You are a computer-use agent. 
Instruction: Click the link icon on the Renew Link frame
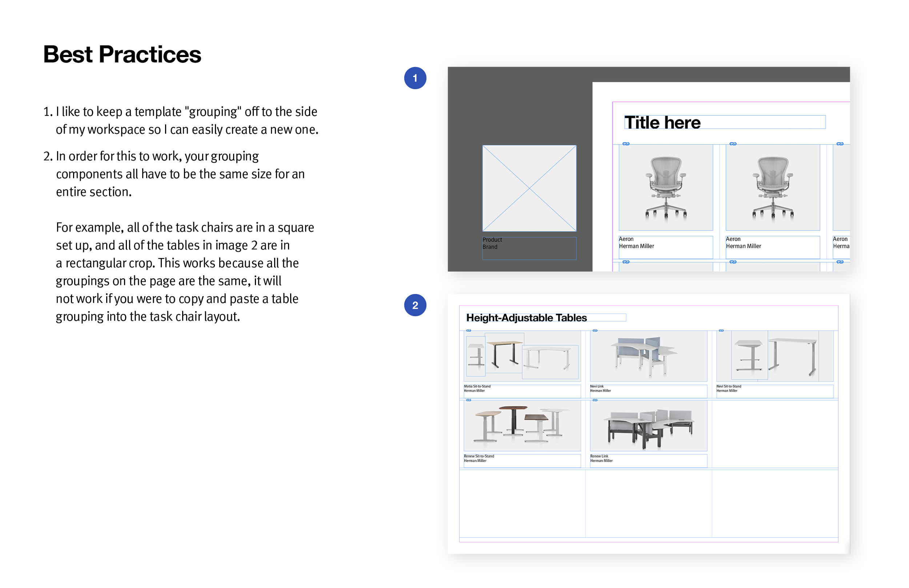595,400
